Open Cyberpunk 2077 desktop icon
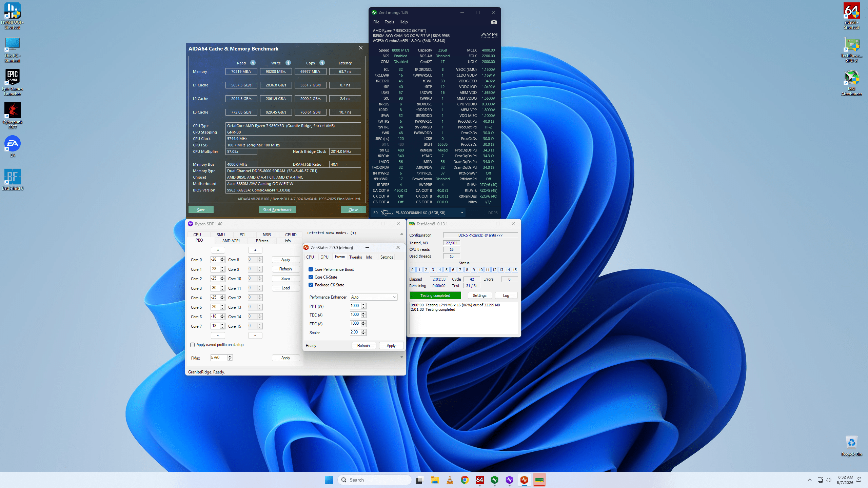Screen dimensions: 868x488 [x=12, y=116]
